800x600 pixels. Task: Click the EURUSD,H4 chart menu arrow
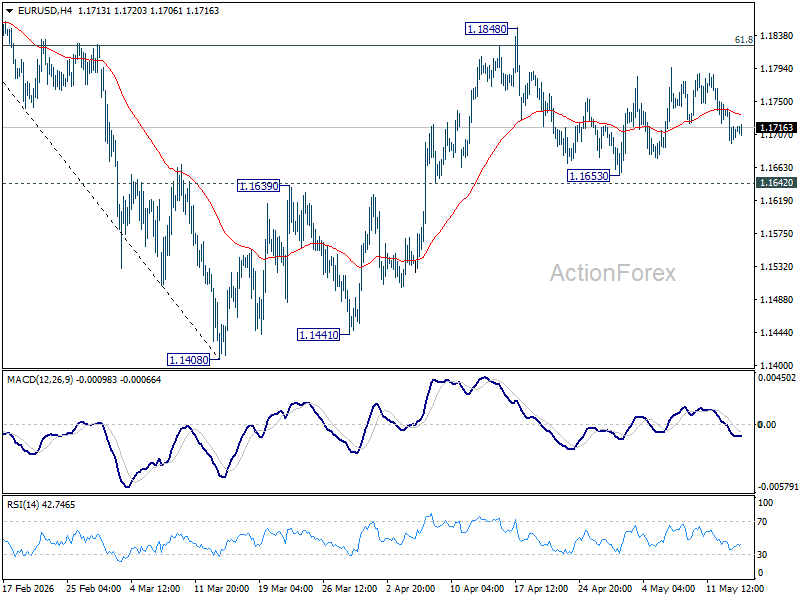[x=9, y=11]
